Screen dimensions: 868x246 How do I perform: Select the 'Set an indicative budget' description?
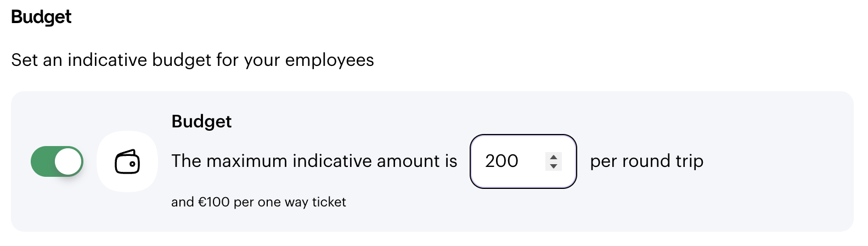click(193, 59)
